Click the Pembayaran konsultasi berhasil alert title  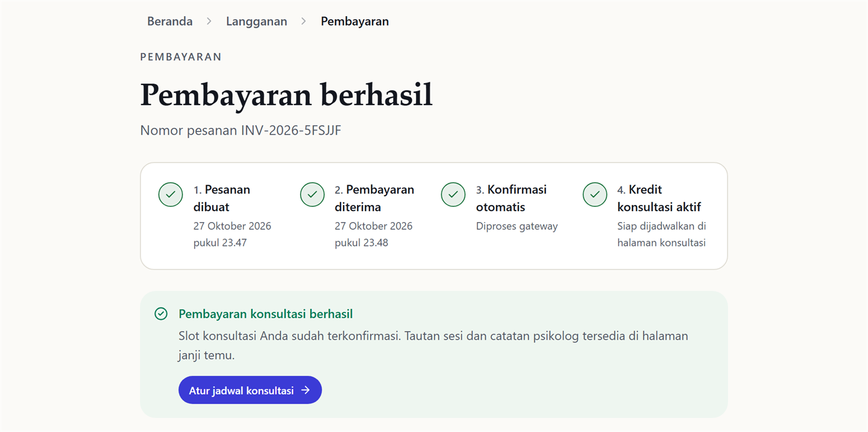tap(266, 314)
